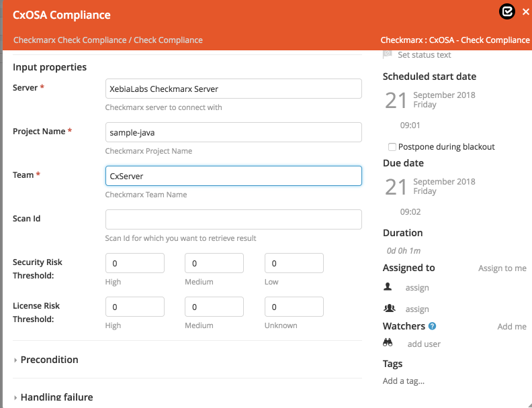Click the Project Name field sample-java

click(234, 132)
